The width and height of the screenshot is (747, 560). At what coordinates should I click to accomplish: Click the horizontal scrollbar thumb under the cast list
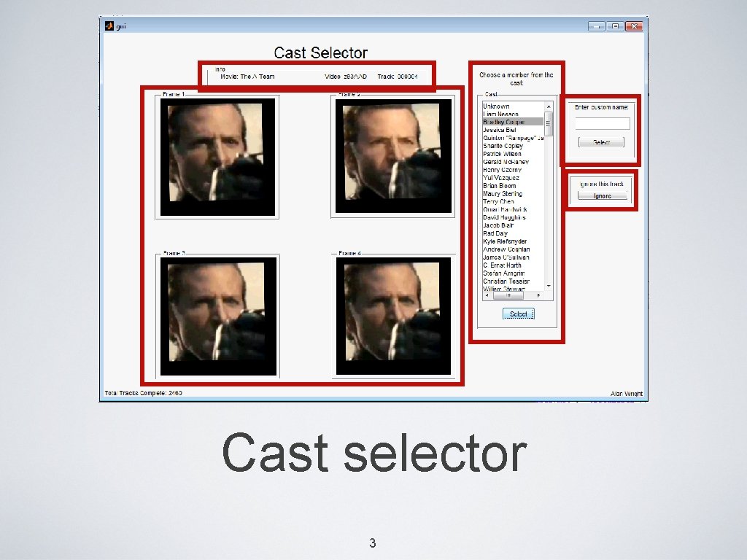(508, 296)
